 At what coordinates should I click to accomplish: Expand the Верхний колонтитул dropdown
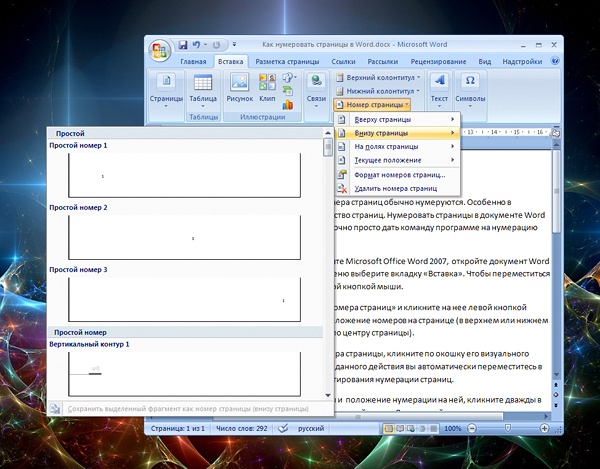(x=380, y=77)
